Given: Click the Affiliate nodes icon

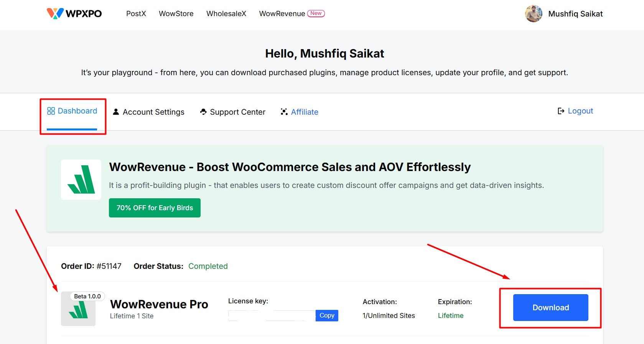Looking at the screenshot, I should [284, 112].
